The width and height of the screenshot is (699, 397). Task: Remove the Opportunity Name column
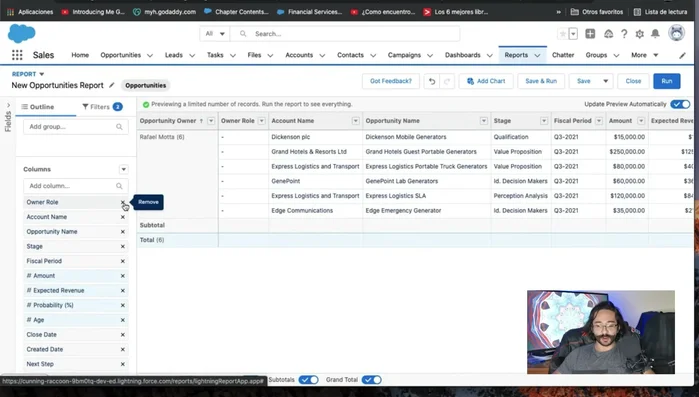(x=123, y=232)
